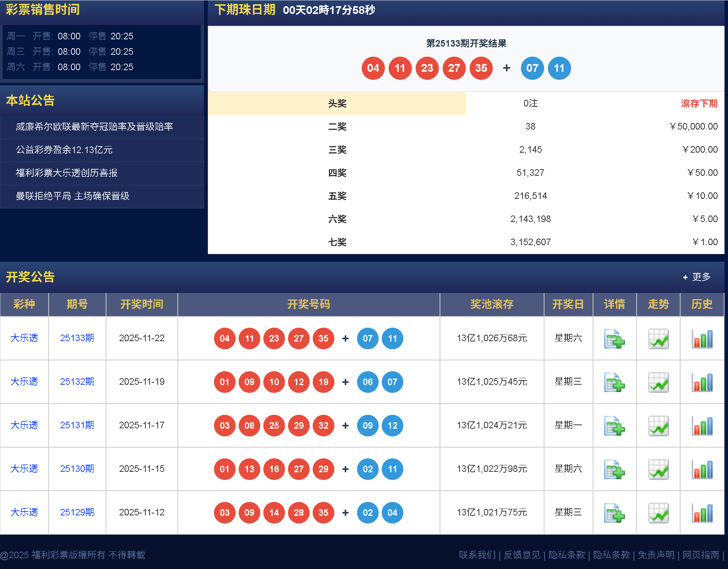Click 反馈意见 in the footer
Viewport: 728px width, 569px height.
tap(521, 555)
